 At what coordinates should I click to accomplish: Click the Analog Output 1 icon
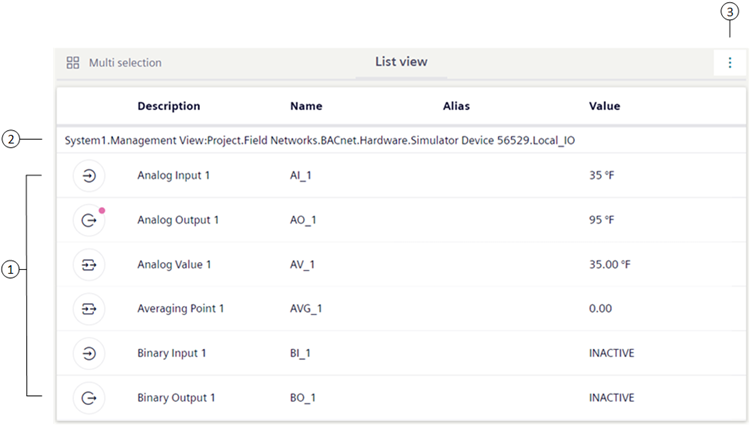[x=89, y=220]
